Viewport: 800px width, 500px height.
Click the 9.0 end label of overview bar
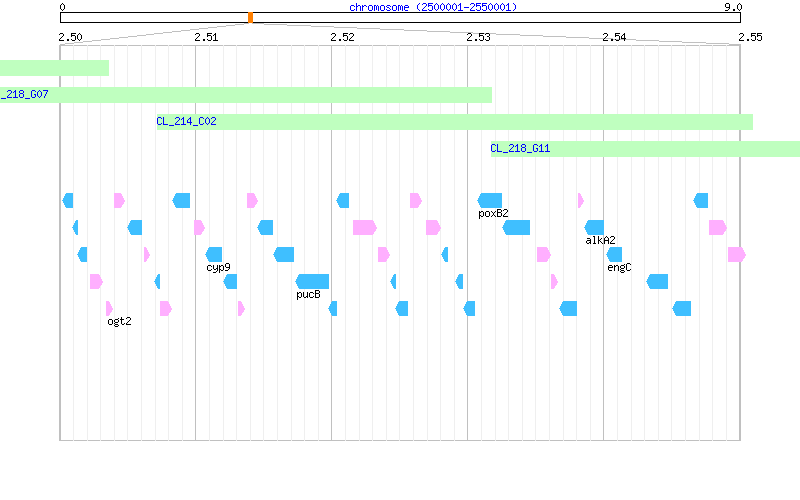coord(733,7)
